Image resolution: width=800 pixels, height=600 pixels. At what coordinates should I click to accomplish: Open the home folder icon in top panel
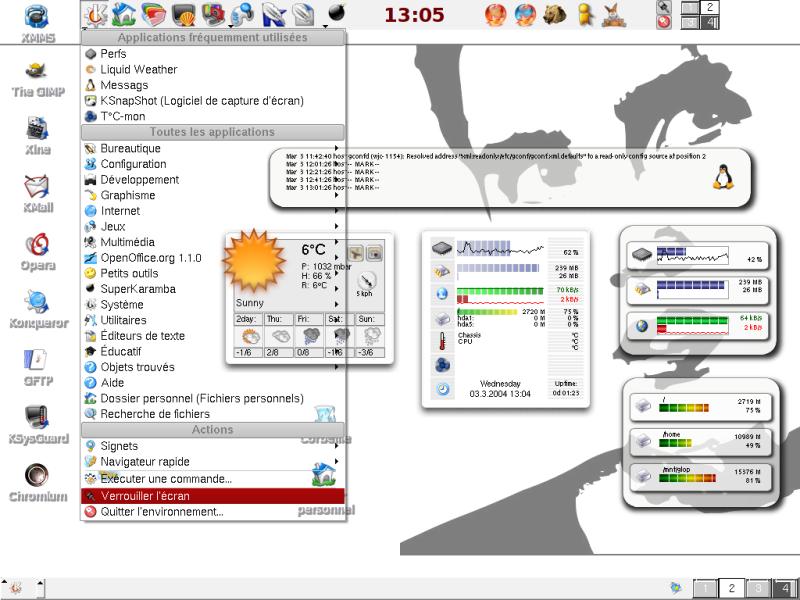(123, 14)
